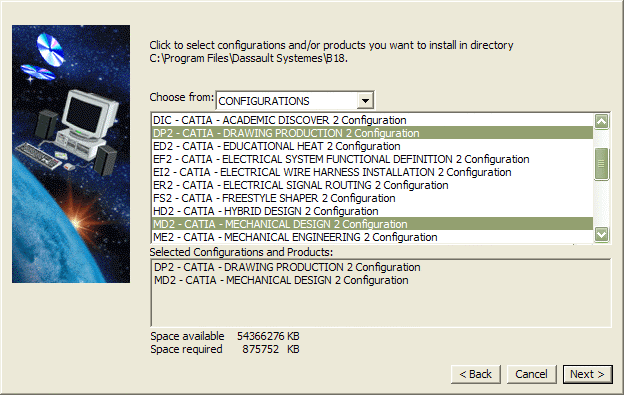Proceed with the Next > button
624x395 pixels.
point(587,374)
